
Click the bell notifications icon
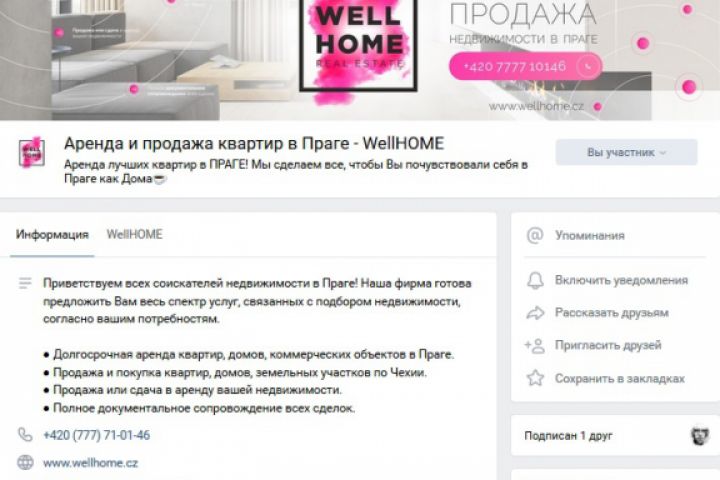(x=535, y=280)
